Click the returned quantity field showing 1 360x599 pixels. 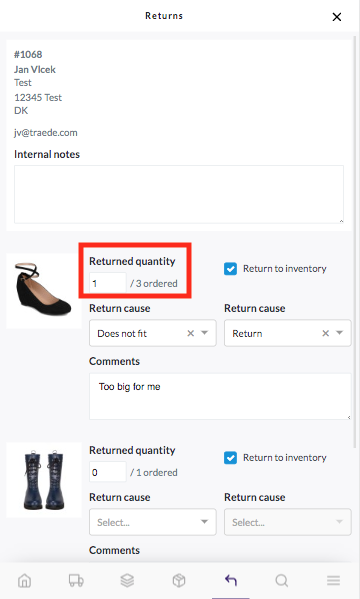[x=107, y=283]
